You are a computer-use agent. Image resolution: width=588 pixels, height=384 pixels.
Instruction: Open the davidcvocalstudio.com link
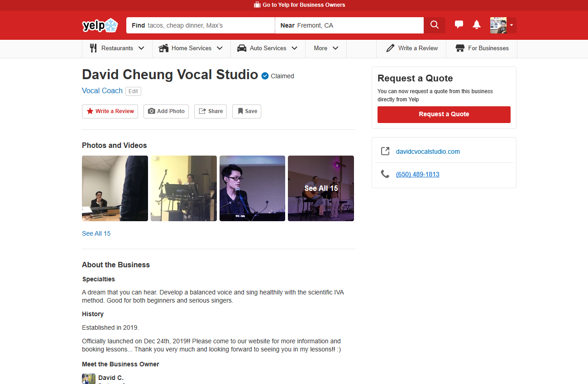pos(428,152)
